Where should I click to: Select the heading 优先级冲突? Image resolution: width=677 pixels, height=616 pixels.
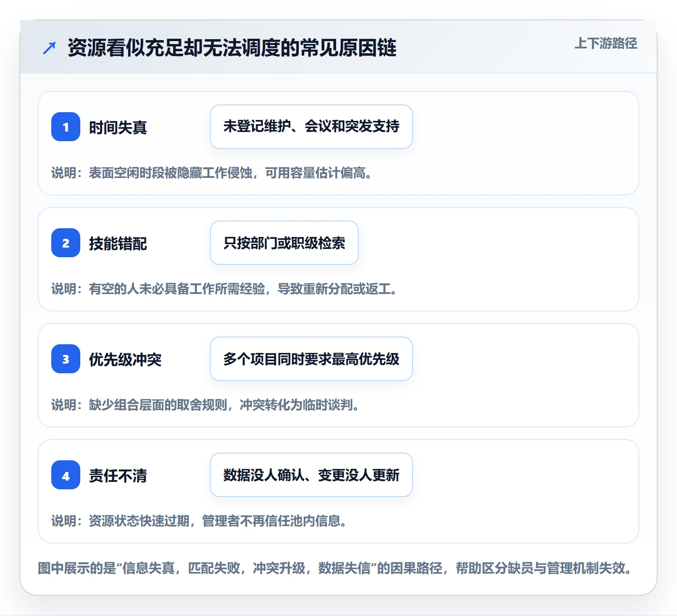pyautogui.click(x=125, y=360)
